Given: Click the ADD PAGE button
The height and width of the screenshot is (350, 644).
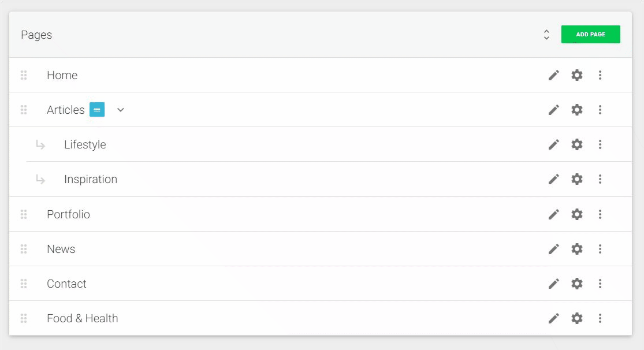Looking at the screenshot, I should (x=591, y=35).
